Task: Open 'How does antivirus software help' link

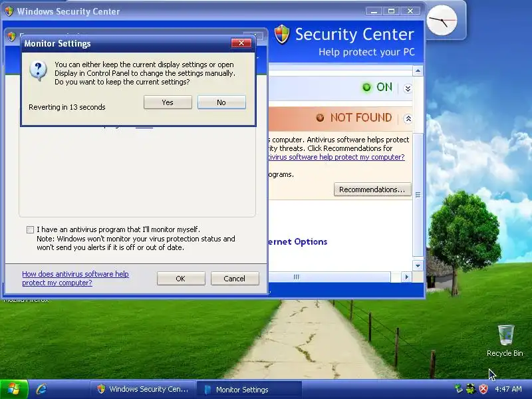Action: pos(75,278)
